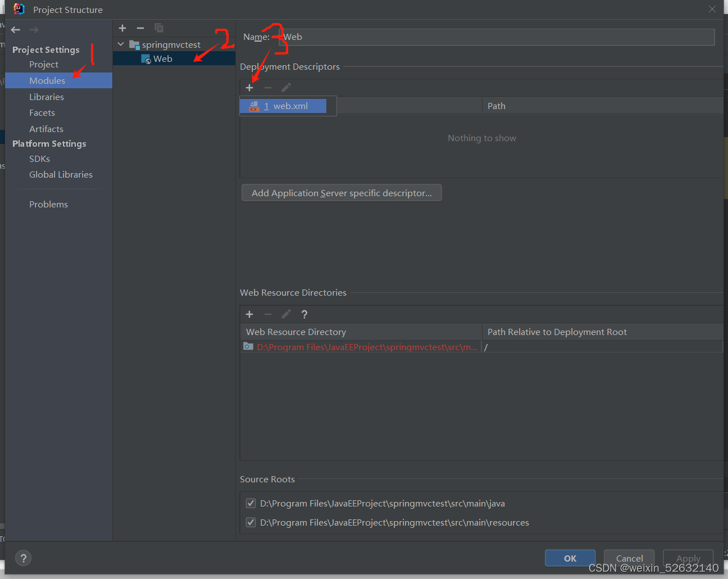Screen dimensions: 728x579
Task: Click Add Application Server specific descriptor button
Action: click(342, 193)
